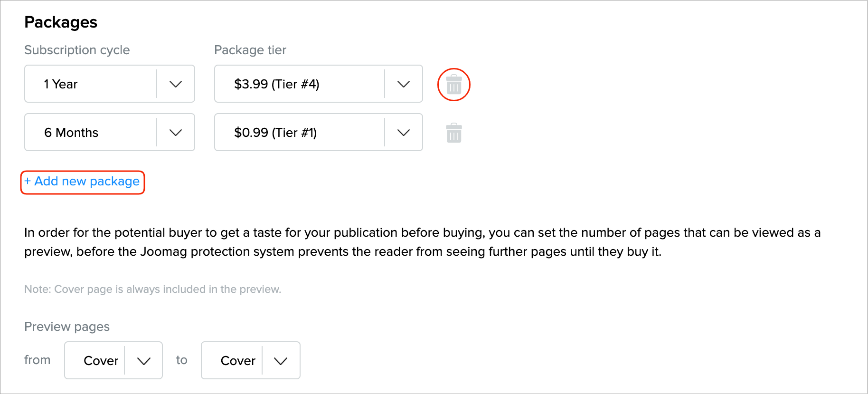Click the "Subscription cycle" column label
This screenshot has height=395, width=868.
click(77, 50)
